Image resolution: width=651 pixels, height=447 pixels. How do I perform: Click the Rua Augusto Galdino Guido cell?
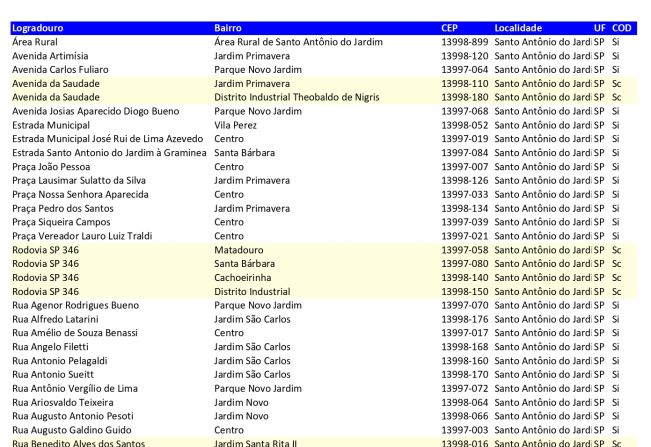(74, 429)
